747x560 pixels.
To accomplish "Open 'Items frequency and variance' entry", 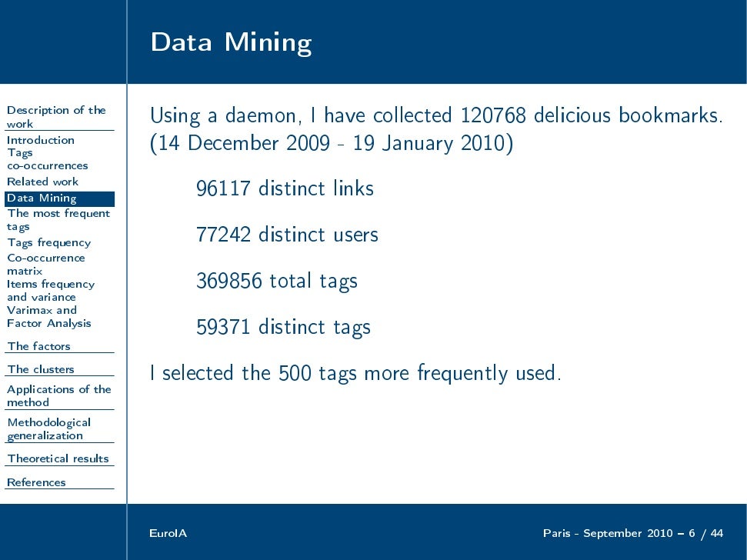I will pyautogui.click(x=51, y=291).
